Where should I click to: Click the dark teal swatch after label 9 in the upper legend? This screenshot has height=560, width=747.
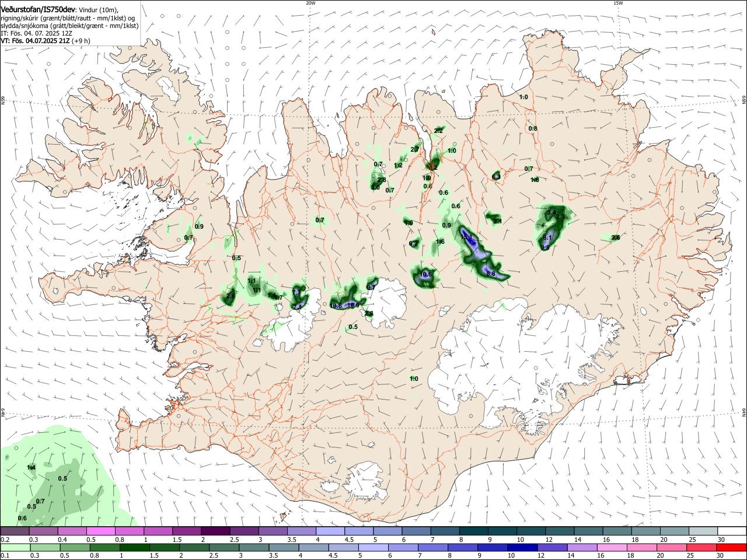[x=502, y=531]
